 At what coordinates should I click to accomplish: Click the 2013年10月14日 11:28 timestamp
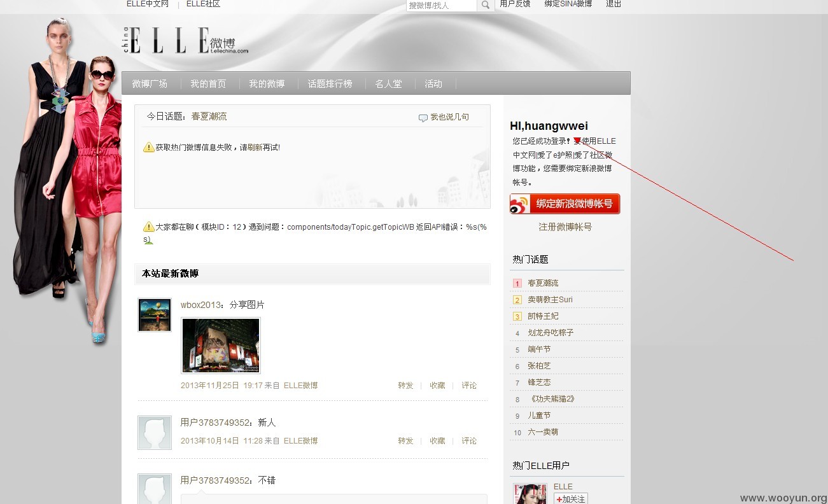[221, 441]
